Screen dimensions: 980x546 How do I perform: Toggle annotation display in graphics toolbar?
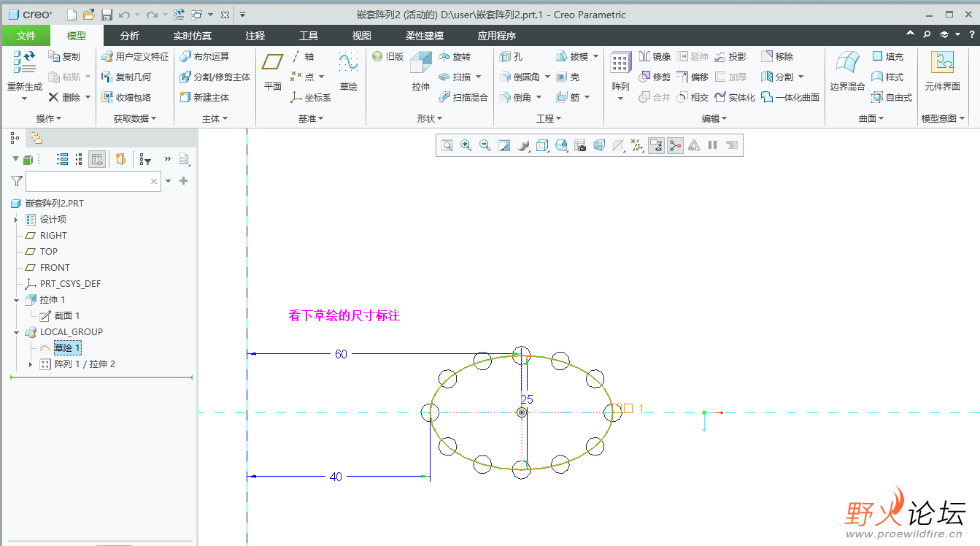click(x=656, y=145)
